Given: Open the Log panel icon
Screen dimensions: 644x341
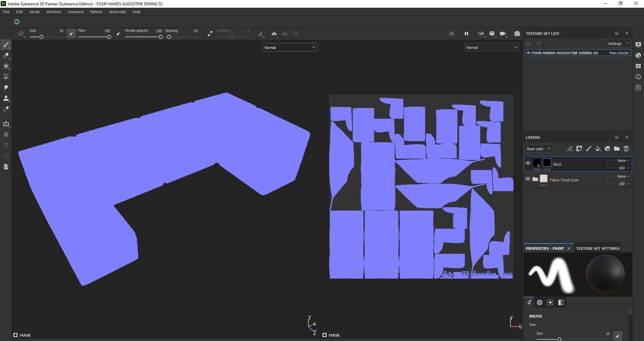Looking at the screenshot, I should click(638, 88).
